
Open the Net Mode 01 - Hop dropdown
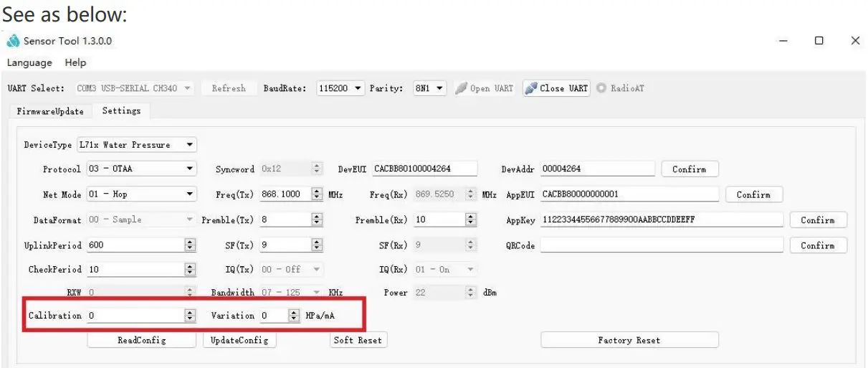pyautogui.click(x=141, y=194)
